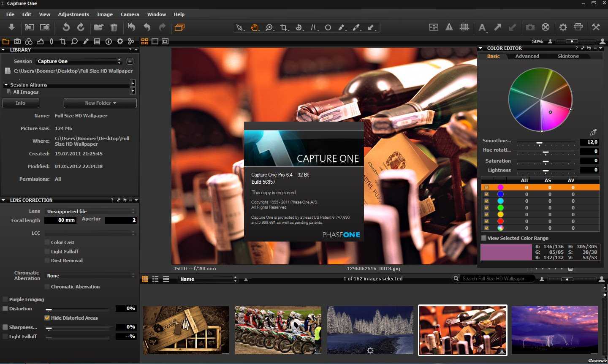
Task: Open the Adjustments menu
Action: [x=73, y=14]
